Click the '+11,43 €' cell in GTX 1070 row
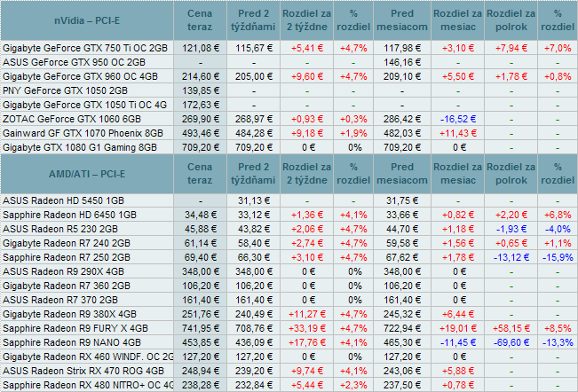 pyautogui.click(x=458, y=133)
